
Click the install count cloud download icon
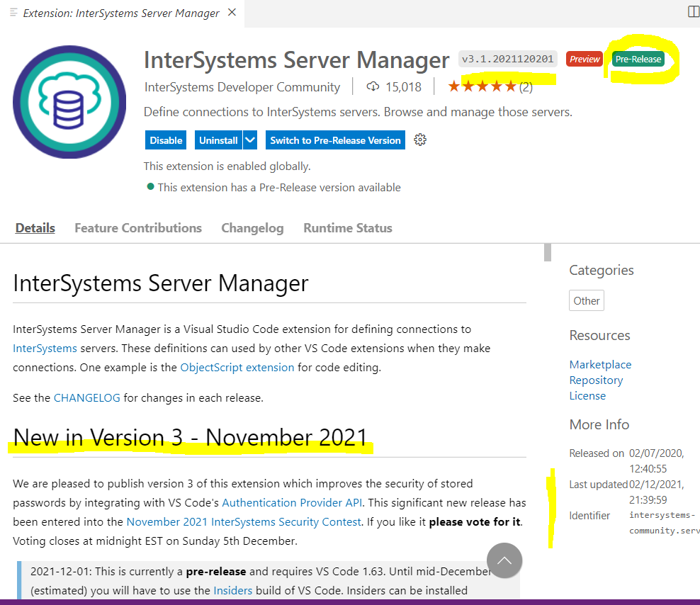[x=373, y=86]
